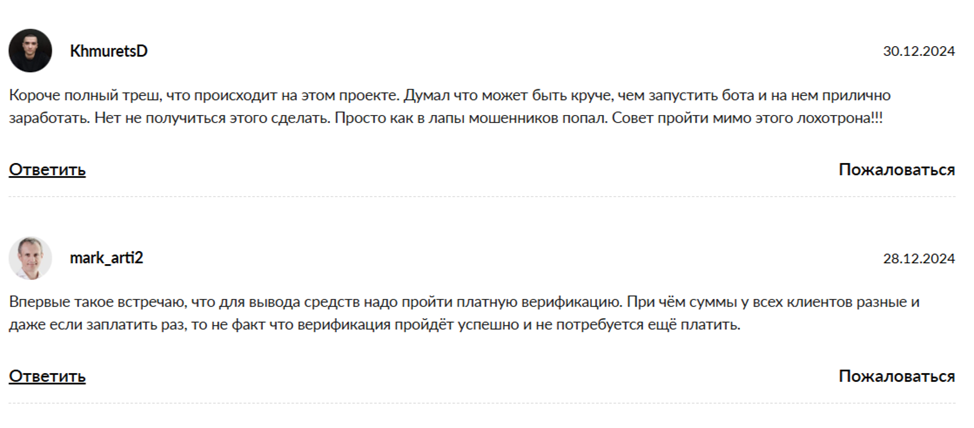Click the word "Короче" starting the first comment
The image size is (974, 428).
click(34, 96)
